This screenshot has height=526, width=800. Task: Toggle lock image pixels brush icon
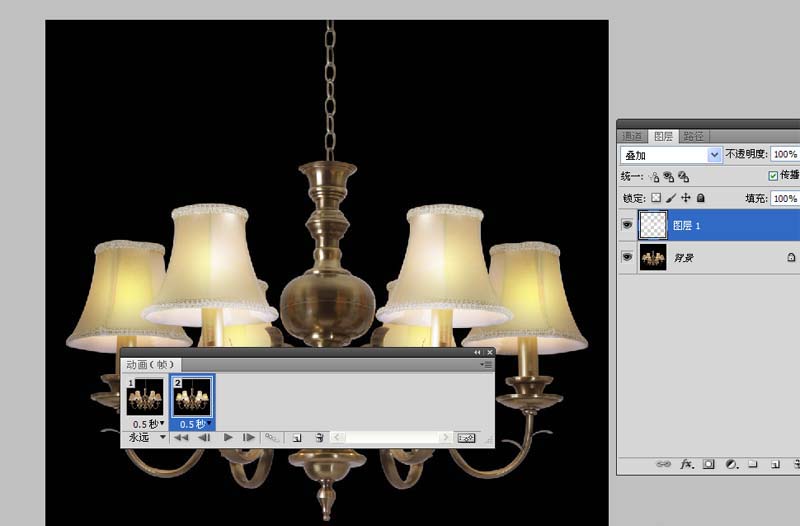pyautogui.click(x=671, y=198)
